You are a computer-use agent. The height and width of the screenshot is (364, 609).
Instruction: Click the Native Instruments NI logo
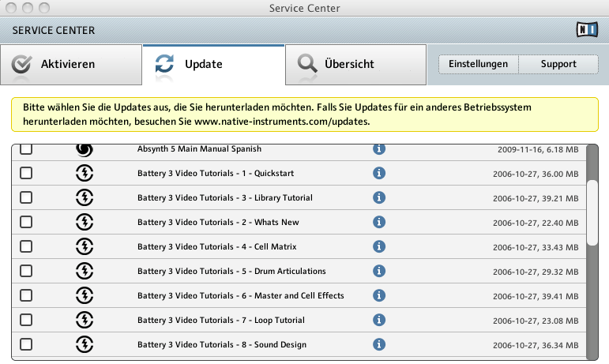587,29
